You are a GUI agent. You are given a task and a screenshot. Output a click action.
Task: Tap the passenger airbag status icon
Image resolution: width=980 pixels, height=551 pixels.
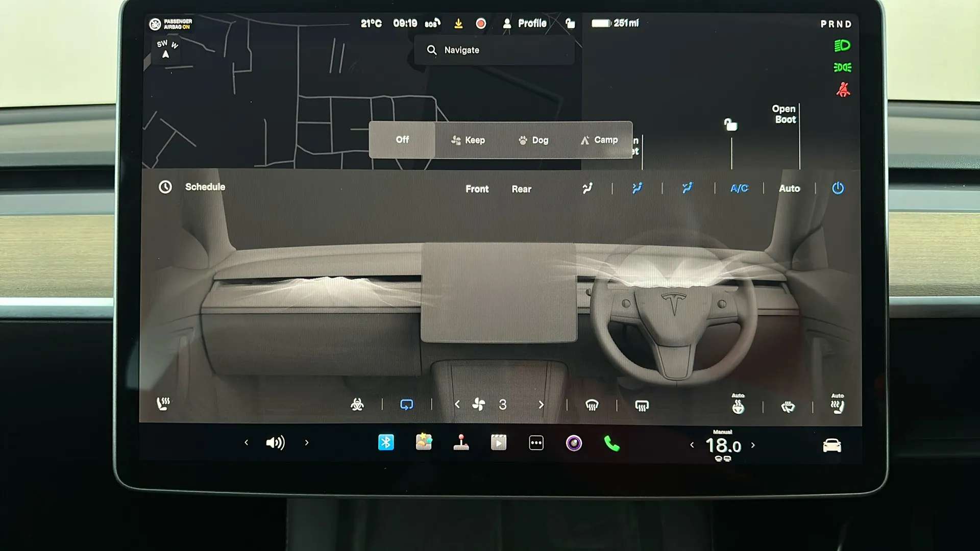171,24
